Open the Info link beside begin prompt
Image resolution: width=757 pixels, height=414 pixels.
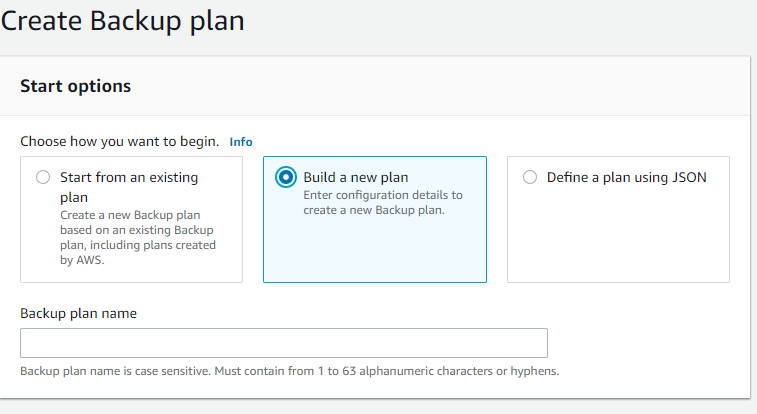(x=240, y=142)
